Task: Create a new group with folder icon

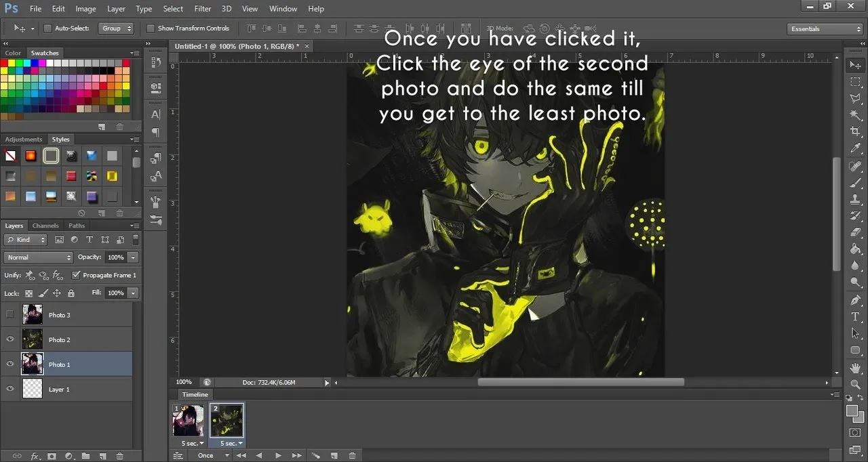Action: coord(85,457)
